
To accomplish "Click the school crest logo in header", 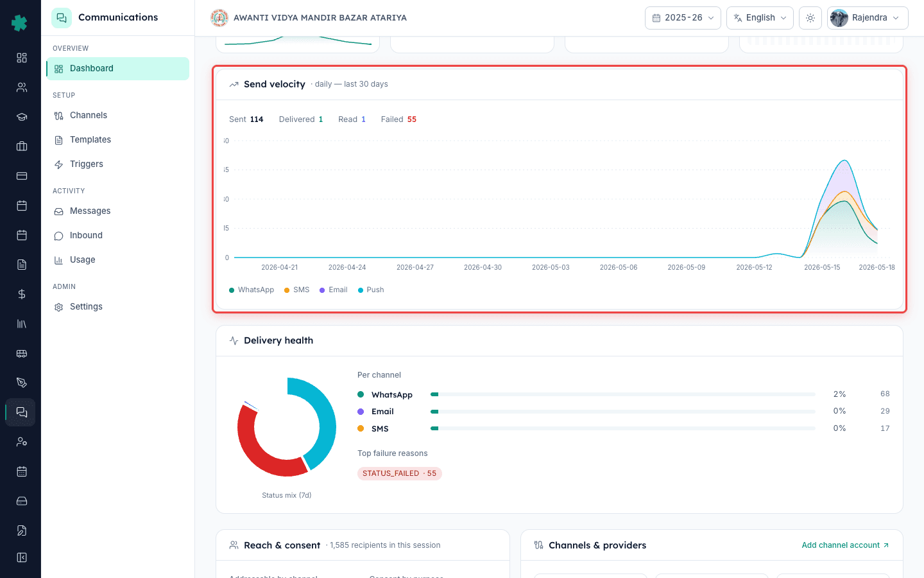I will point(219,18).
